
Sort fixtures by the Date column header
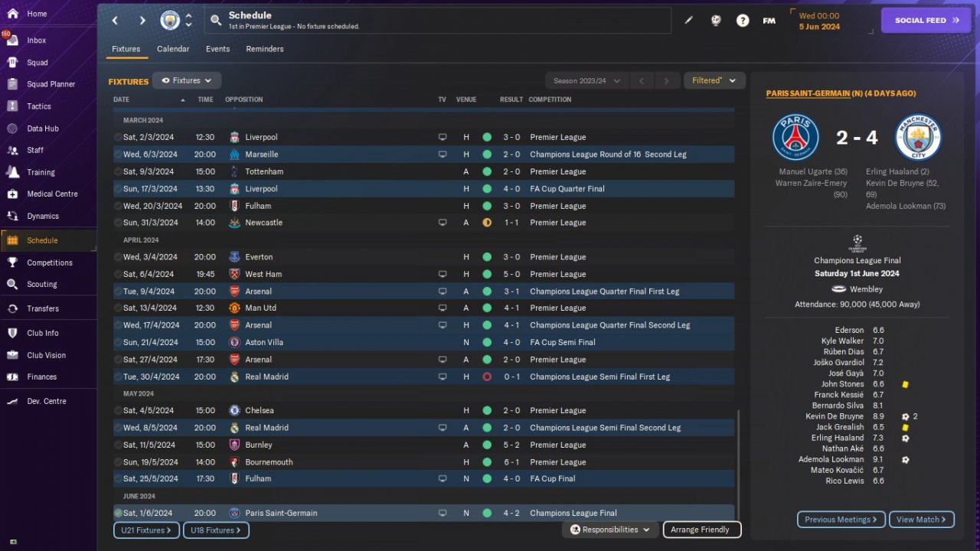tap(122, 99)
